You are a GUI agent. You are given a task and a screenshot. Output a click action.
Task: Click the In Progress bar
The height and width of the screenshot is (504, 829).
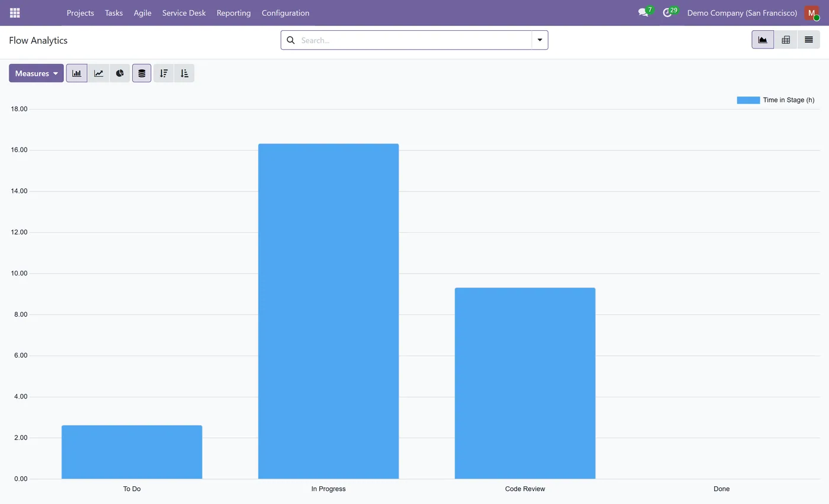pos(328,311)
